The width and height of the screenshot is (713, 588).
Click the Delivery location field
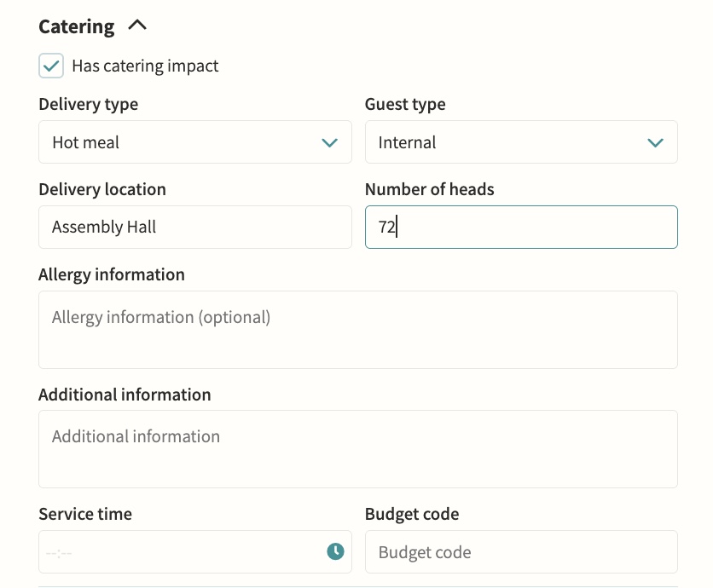click(x=195, y=227)
